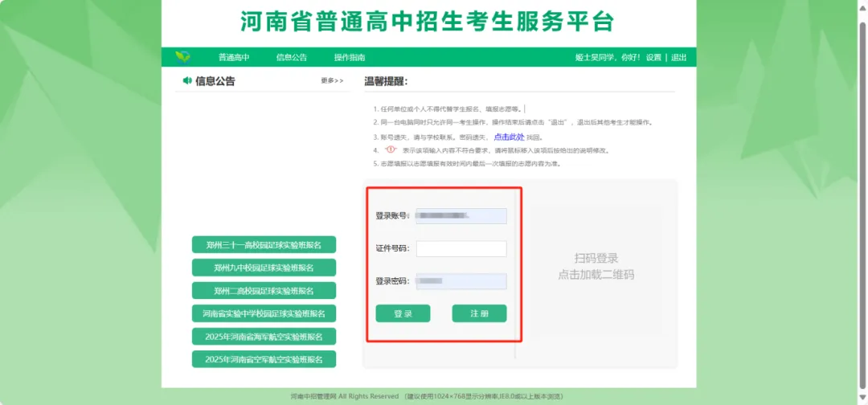Click the 温馨提醒 heading

[385, 81]
